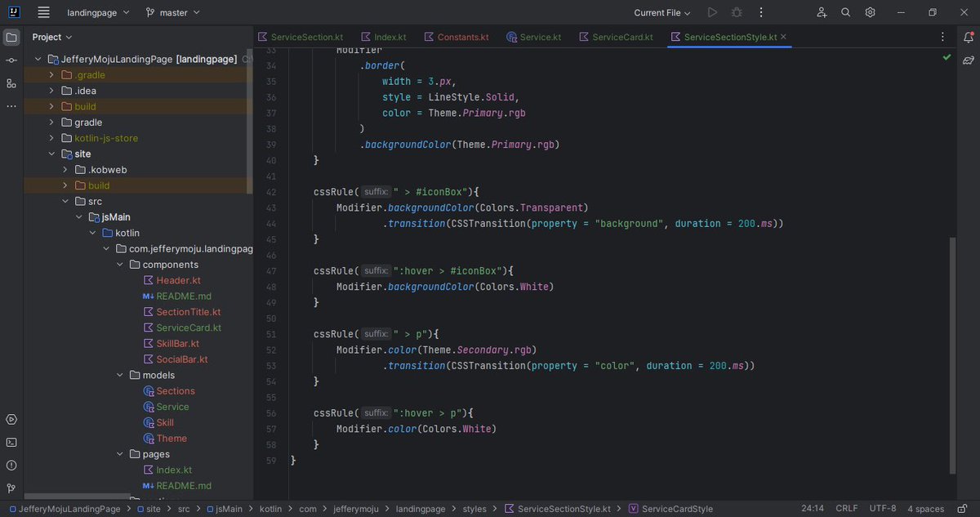Collapse the pages folder
Image resolution: width=980 pixels, height=517 pixels.
pos(120,454)
